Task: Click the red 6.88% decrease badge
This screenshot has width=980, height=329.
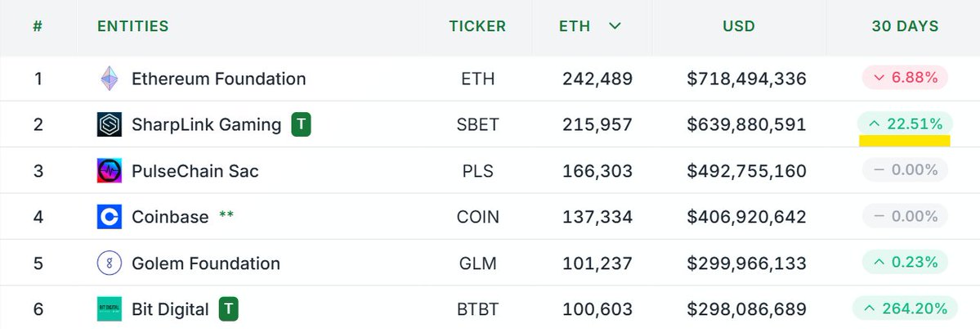Action: point(905,79)
